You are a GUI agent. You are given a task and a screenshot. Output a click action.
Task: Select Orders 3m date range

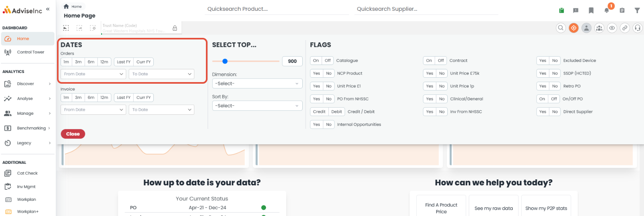pos(78,62)
